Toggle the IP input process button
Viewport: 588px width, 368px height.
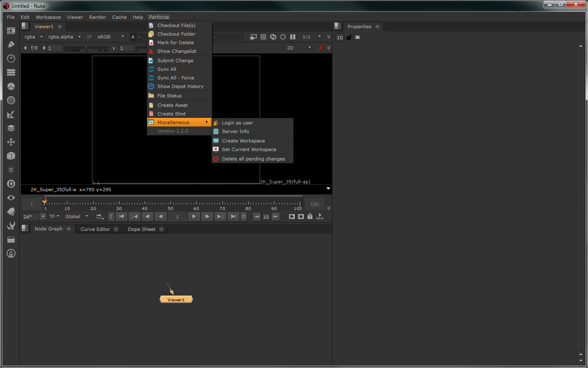pyautogui.click(x=89, y=37)
